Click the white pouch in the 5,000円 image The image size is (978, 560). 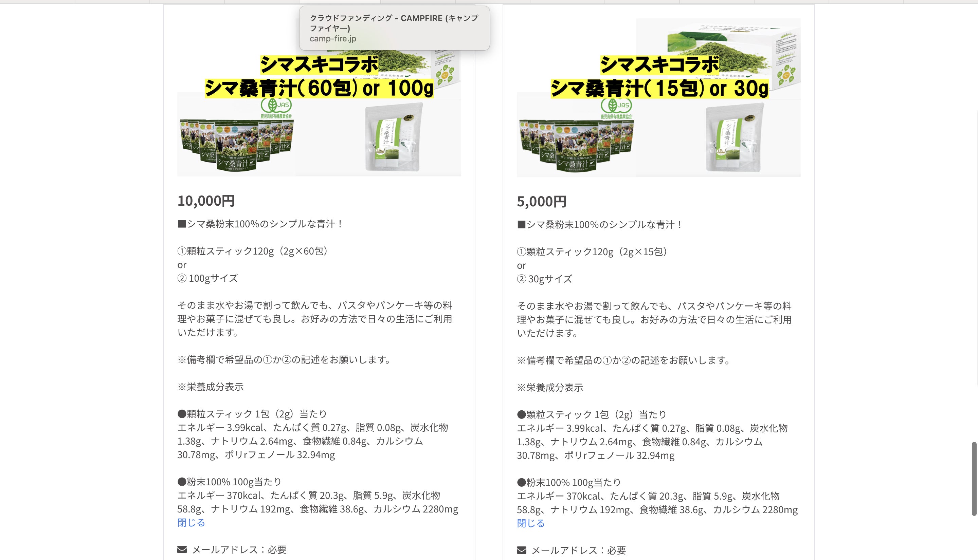[734, 138]
